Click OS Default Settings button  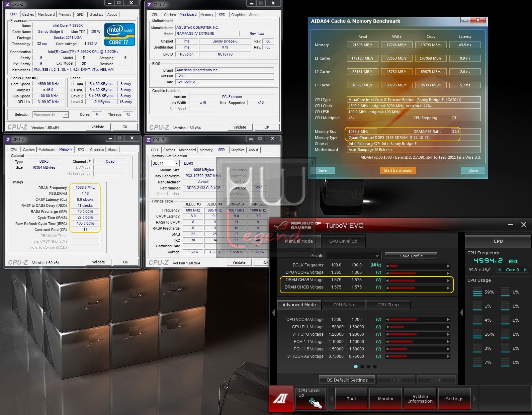click(347, 380)
